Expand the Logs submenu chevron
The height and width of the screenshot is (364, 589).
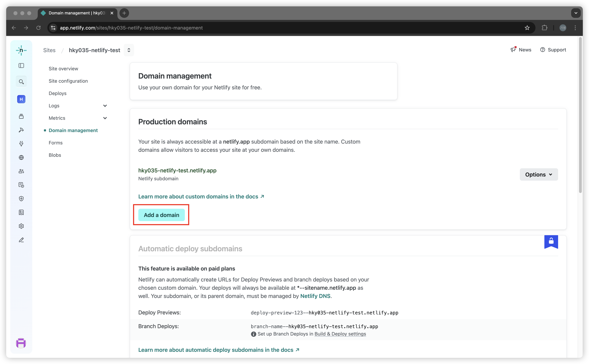[x=105, y=106]
